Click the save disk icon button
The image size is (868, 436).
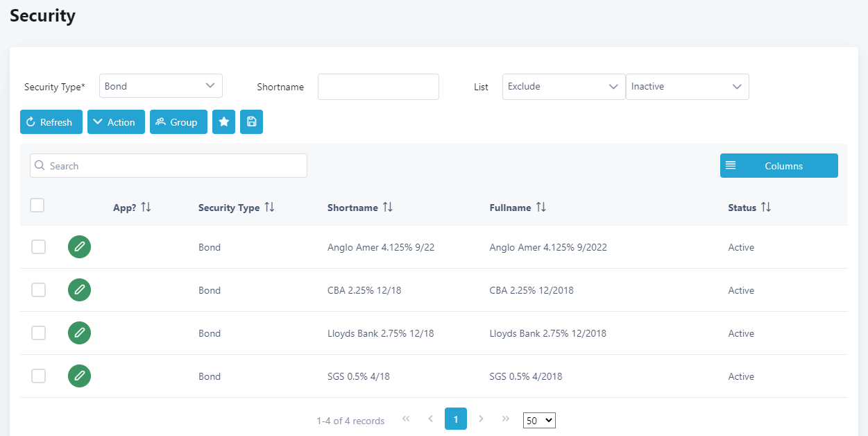click(251, 122)
